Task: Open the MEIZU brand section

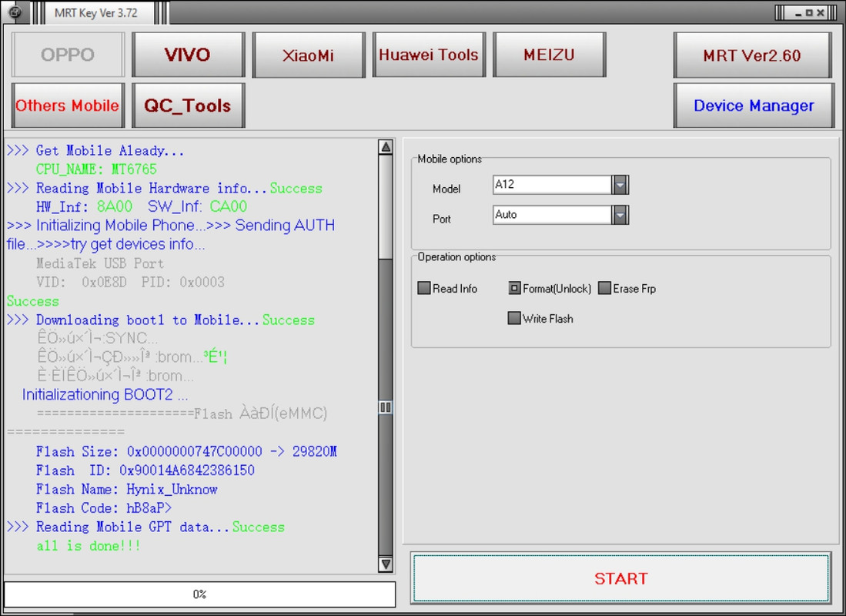Action: click(550, 55)
